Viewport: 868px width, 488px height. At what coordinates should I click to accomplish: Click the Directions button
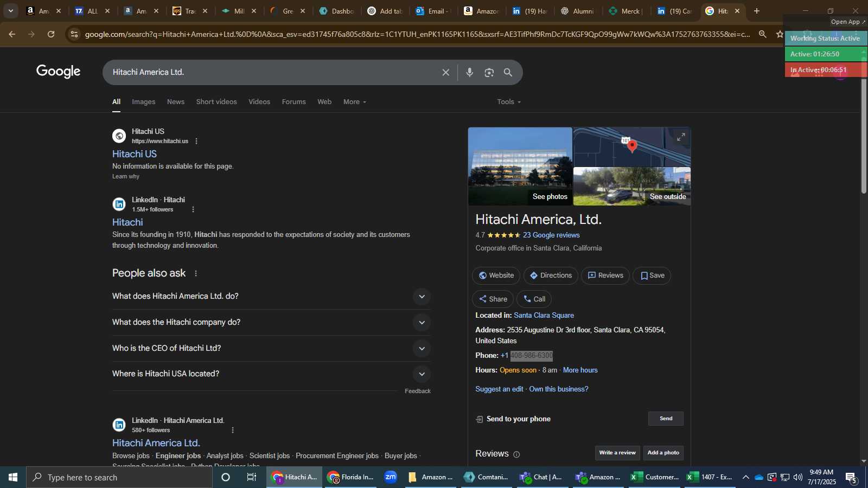(551, 275)
